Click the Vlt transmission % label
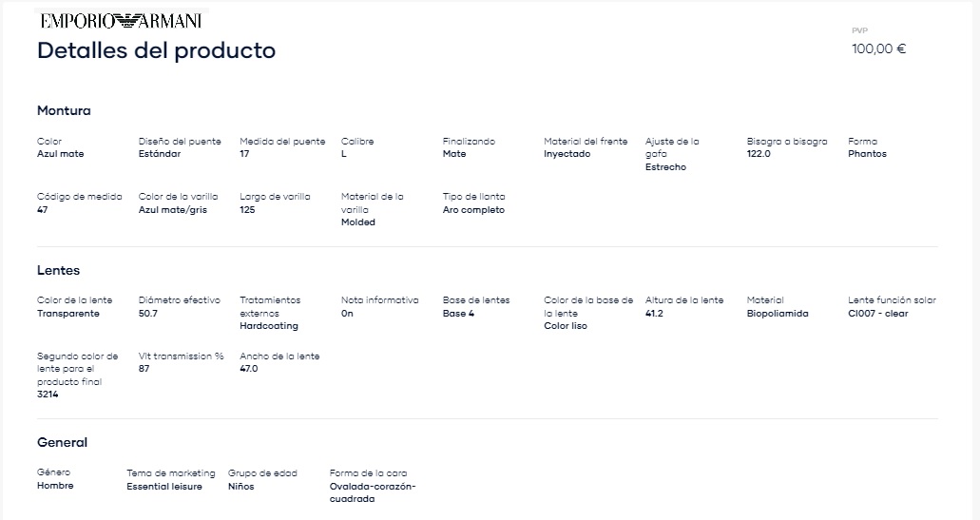980x520 pixels. tap(181, 356)
